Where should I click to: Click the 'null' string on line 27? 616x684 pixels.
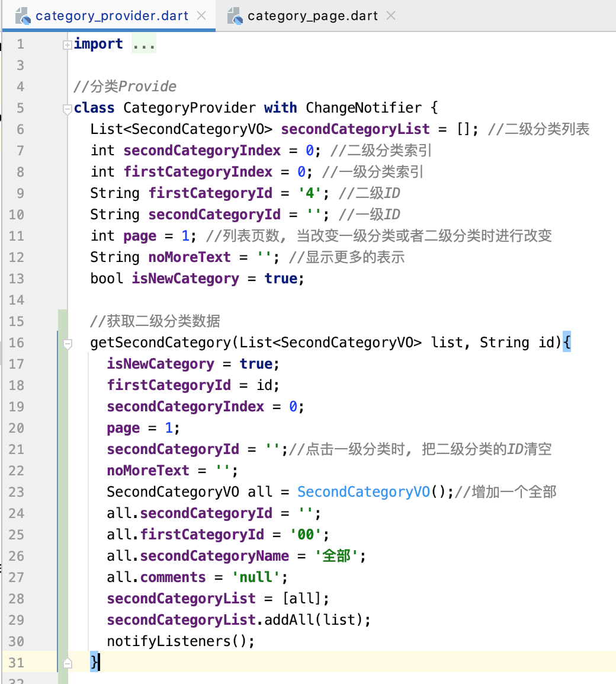(256, 577)
